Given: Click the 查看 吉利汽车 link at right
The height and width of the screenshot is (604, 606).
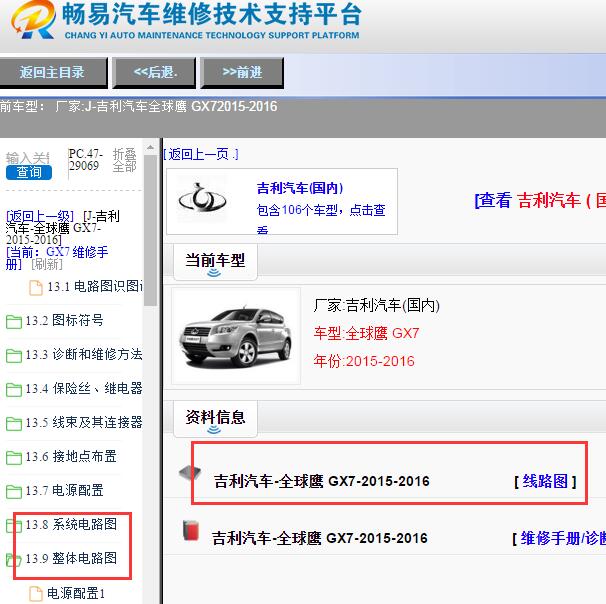Looking at the screenshot, I should pyautogui.click(x=540, y=200).
